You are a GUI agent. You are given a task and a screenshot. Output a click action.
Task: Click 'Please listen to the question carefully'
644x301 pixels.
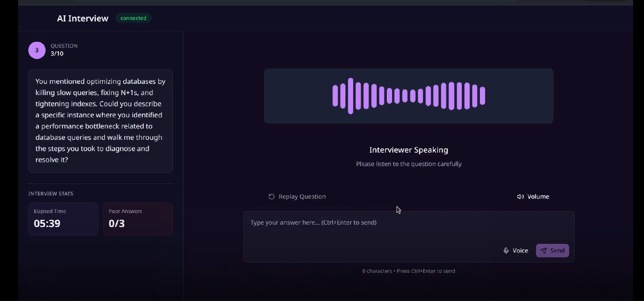[409, 164]
